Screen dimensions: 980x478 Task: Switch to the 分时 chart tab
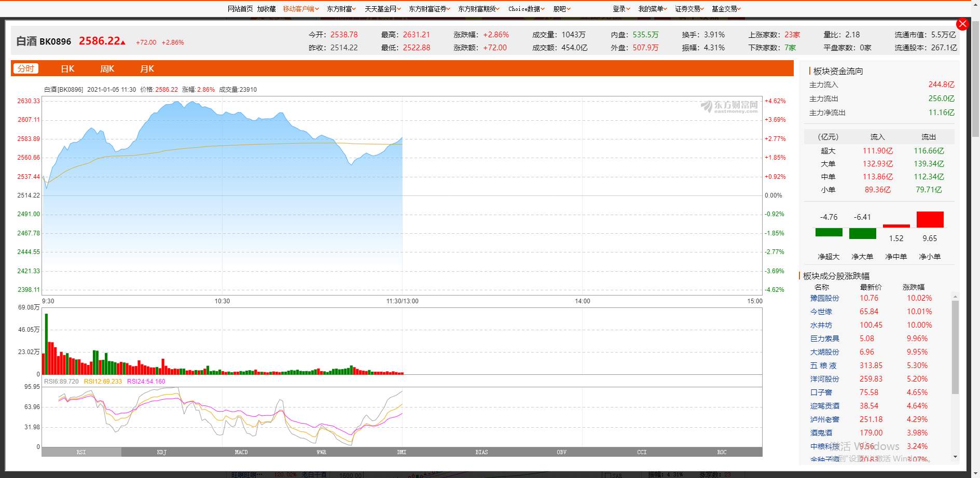pos(26,68)
